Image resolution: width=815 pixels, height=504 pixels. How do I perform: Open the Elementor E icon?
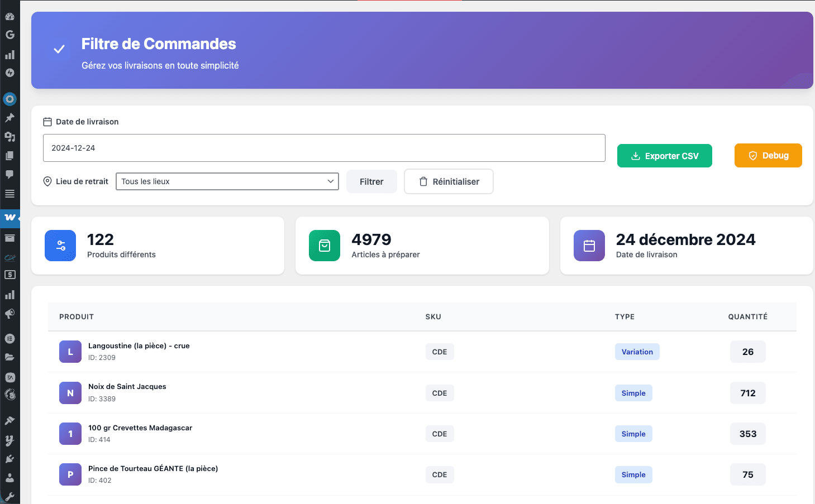coord(9,338)
